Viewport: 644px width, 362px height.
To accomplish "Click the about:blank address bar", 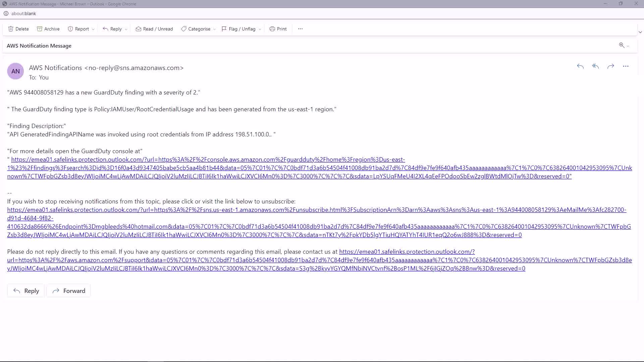I will pyautogui.click(x=23, y=13).
